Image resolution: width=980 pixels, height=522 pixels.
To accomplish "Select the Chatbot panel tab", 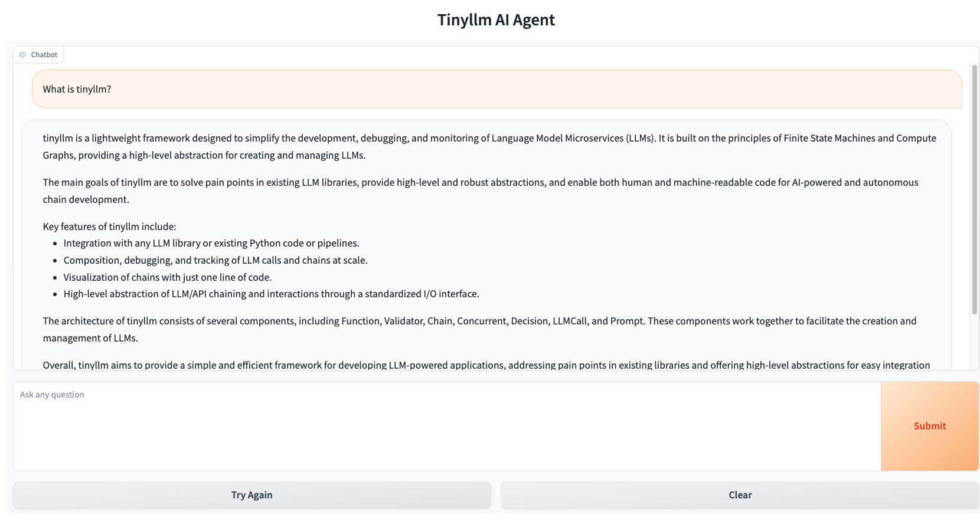I will pyautogui.click(x=38, y=54).
